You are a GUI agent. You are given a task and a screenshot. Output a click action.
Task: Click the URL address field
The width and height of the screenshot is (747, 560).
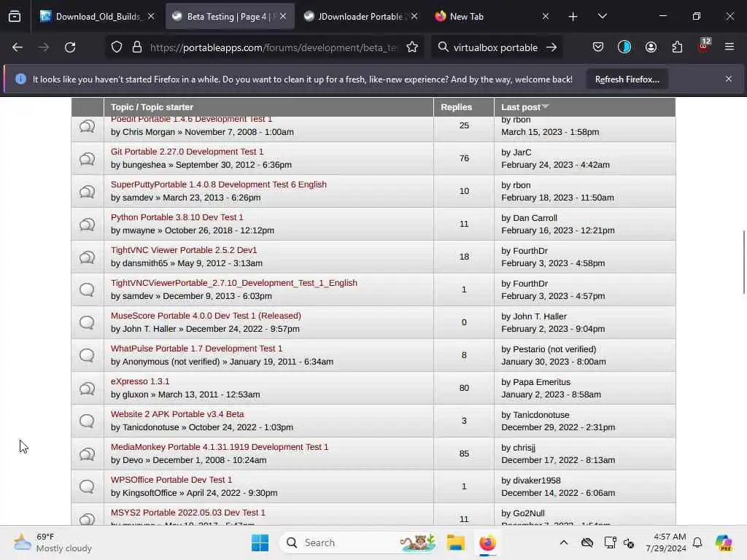click(x=273, y=47)
